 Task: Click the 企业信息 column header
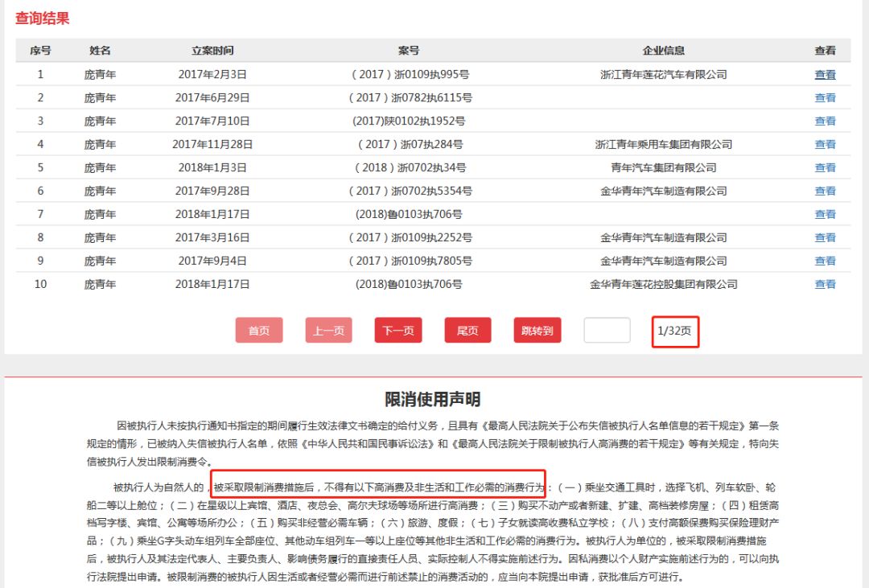coord(663,51)
